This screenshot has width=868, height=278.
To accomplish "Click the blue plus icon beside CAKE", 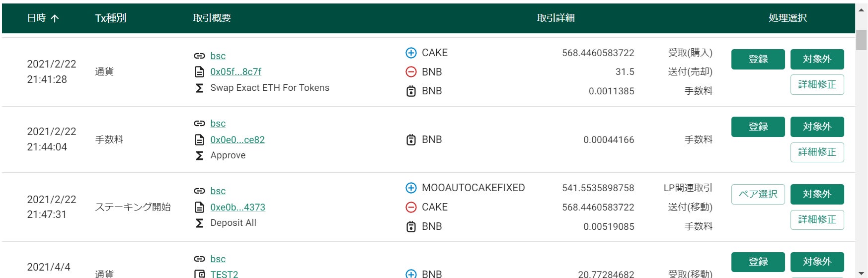I will pos(411,53).
